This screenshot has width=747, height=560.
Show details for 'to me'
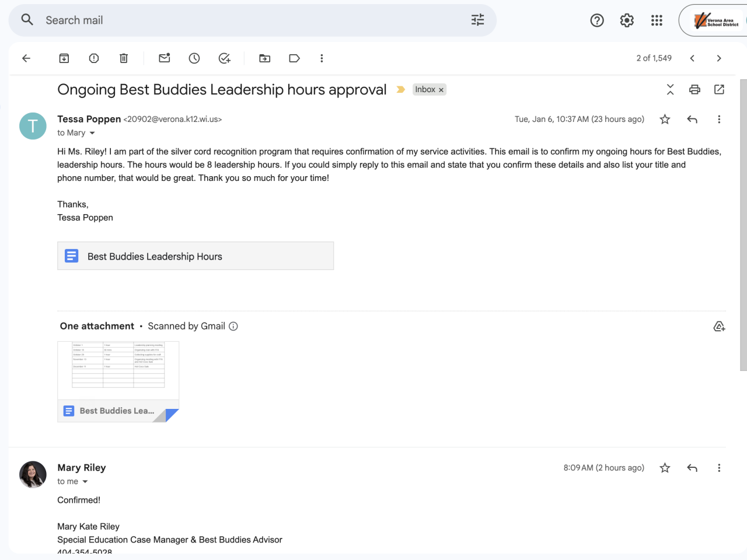coord(85,482)
